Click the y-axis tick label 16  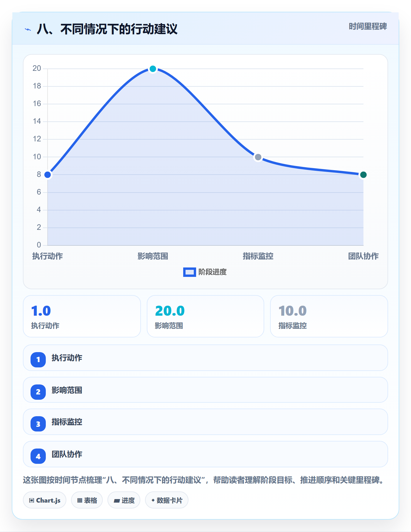[x=37, y=104]
